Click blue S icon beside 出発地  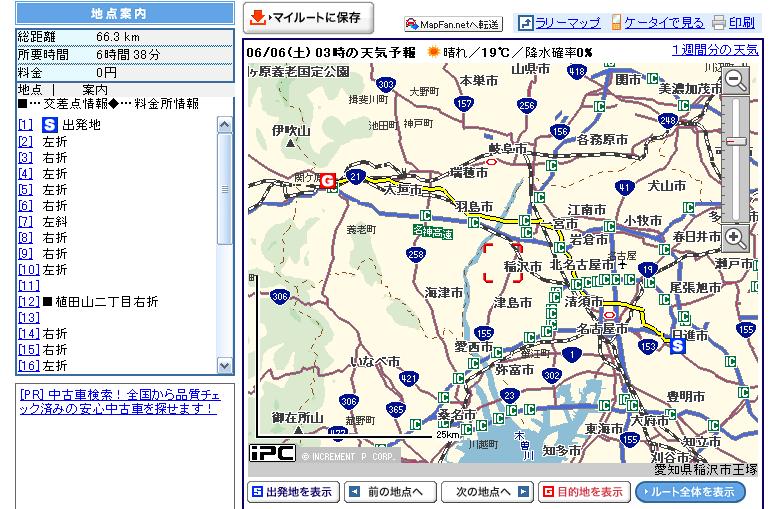point(50,125)
